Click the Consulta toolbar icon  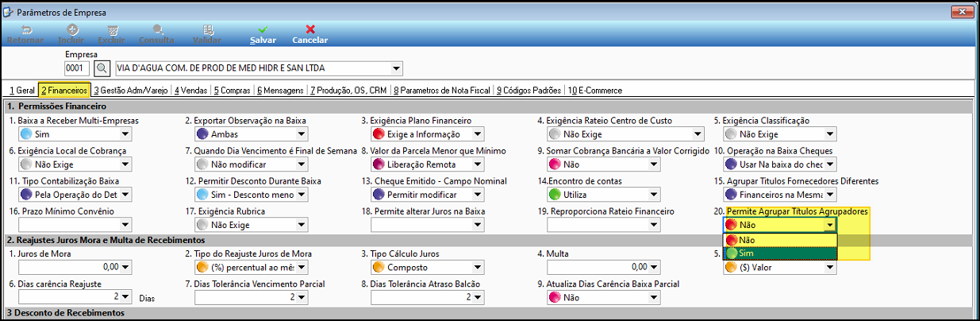point(157,33)
